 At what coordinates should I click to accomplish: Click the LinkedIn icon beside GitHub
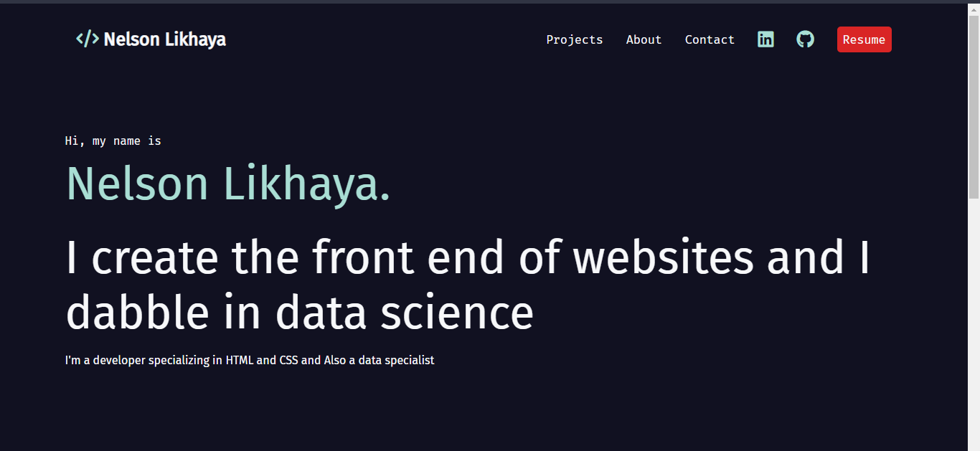(x=765, y=39)
